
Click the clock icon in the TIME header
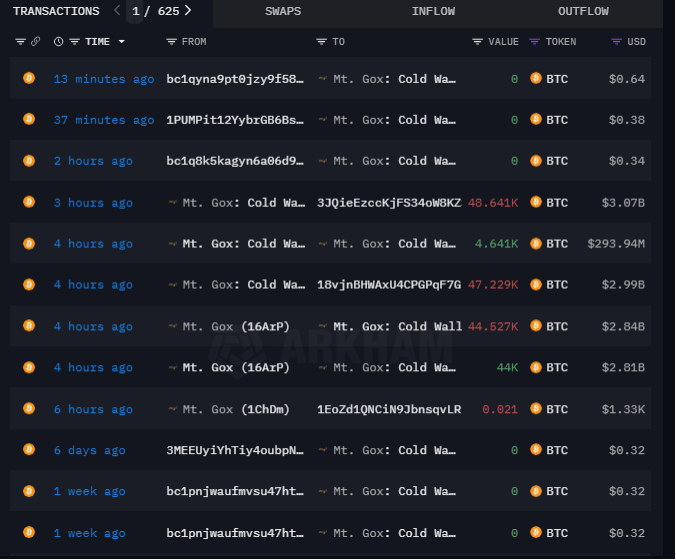[58, 42]
